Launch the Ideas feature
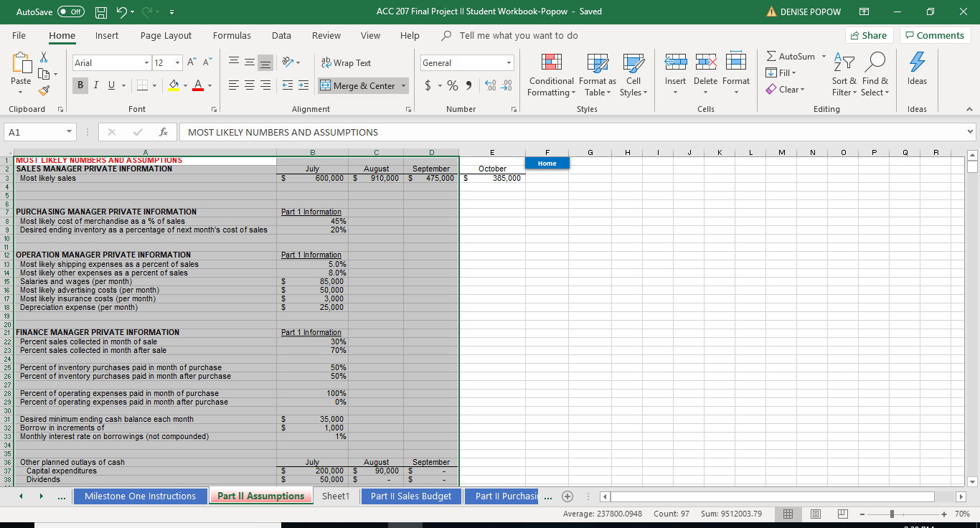This screenshot has width=980, height=528. 916,72
